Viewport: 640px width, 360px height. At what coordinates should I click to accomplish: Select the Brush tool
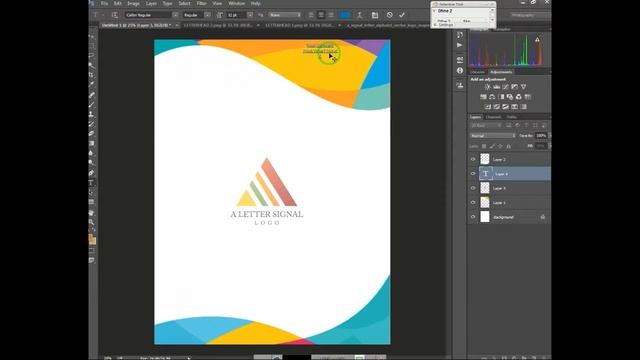point(91,105)
